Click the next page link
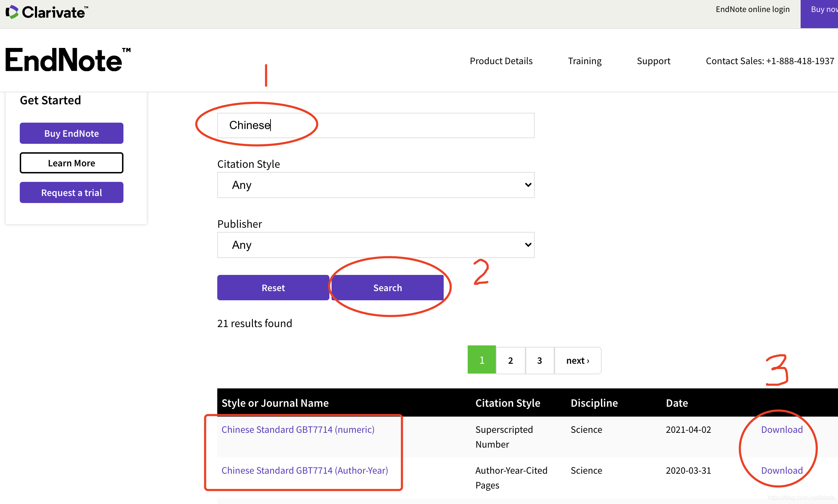This screenshot has height=504, width=838. pyautogui.click(x=577, y=360)
